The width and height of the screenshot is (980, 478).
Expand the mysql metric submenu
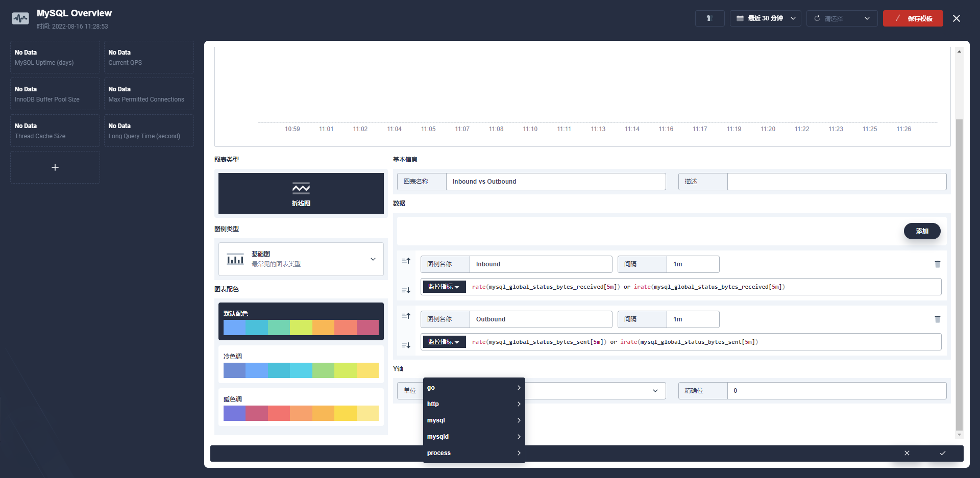(474, 420)
